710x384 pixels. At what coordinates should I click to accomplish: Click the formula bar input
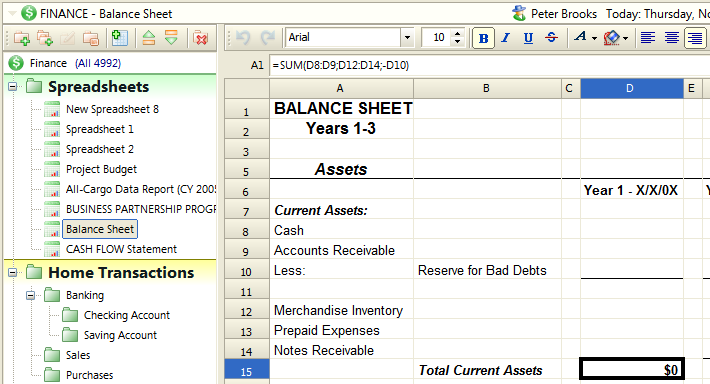click(490, 65)
